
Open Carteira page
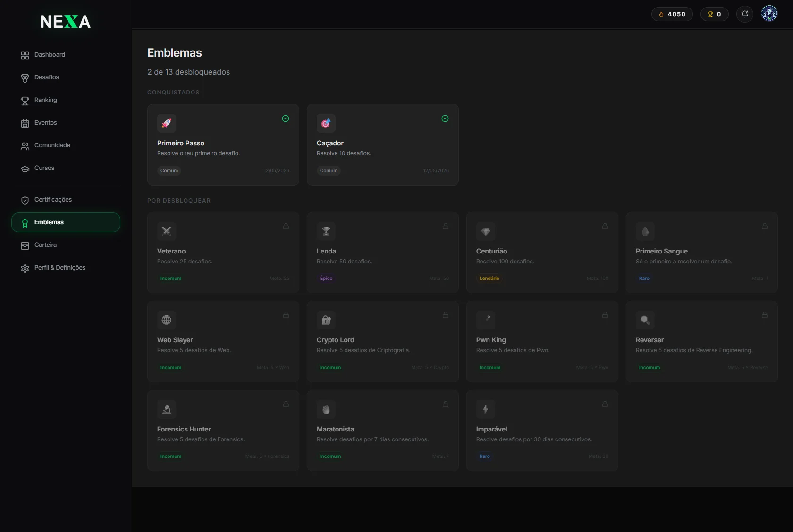[x=66, y=245]
